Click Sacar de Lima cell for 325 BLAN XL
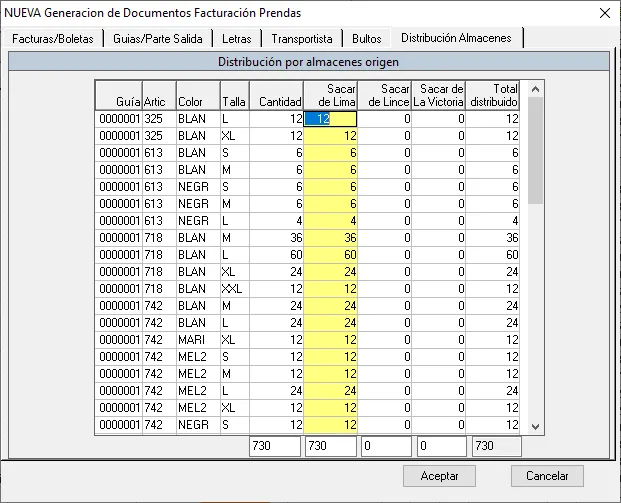Screen dimensions: 621x503 click(x=330, y=136)
